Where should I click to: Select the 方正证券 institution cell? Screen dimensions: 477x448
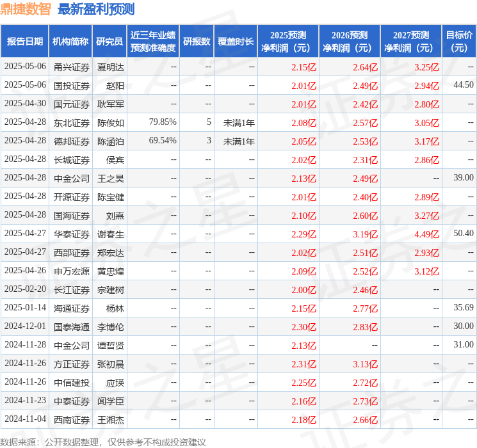coord(72,364)
